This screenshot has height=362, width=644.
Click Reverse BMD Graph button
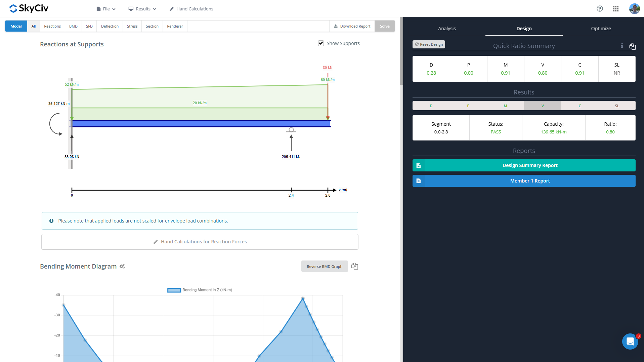(325, 267)
